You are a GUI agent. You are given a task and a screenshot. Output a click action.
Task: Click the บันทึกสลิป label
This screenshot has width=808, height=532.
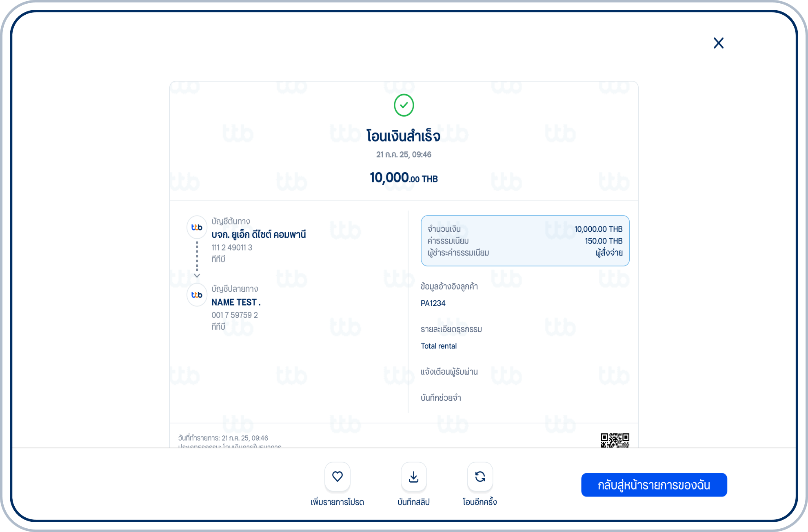click(413, 502)
